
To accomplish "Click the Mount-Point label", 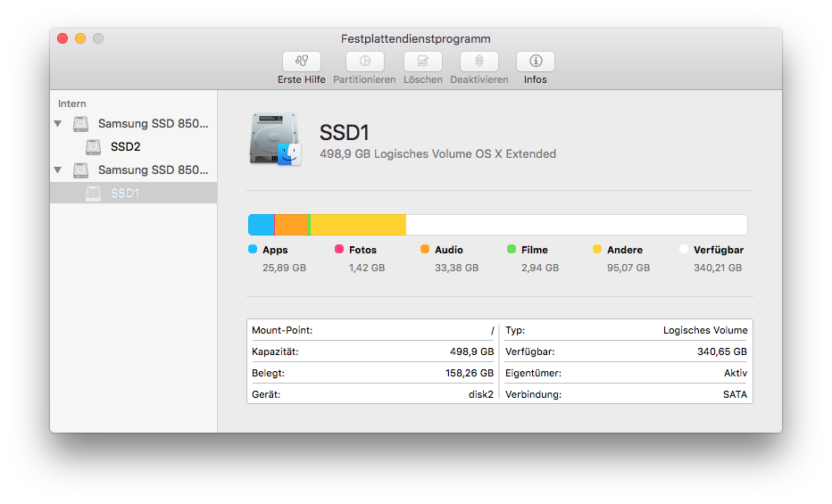I will (282, 330).
